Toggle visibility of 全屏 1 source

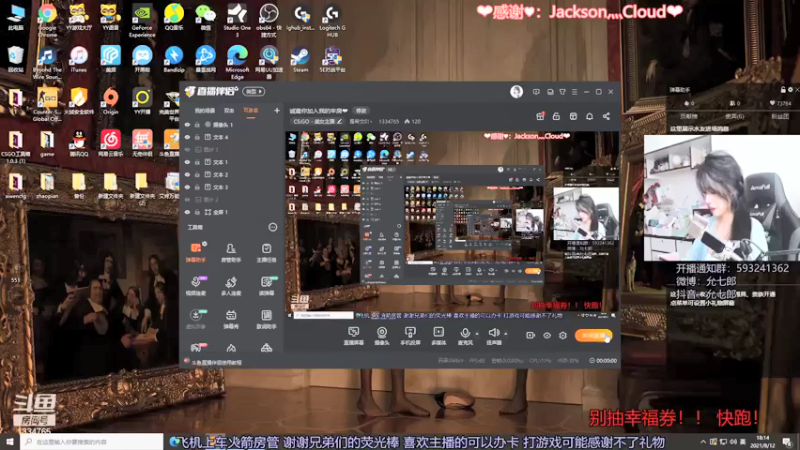click(x=187, y=212)
